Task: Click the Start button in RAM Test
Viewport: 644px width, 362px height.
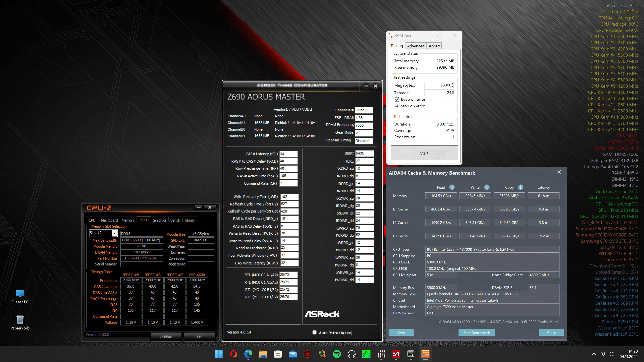Action: coord(424,153)
